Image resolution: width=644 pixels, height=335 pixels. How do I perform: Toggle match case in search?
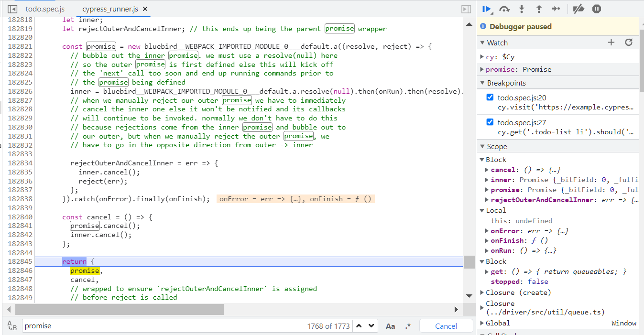tap(391, 326)
